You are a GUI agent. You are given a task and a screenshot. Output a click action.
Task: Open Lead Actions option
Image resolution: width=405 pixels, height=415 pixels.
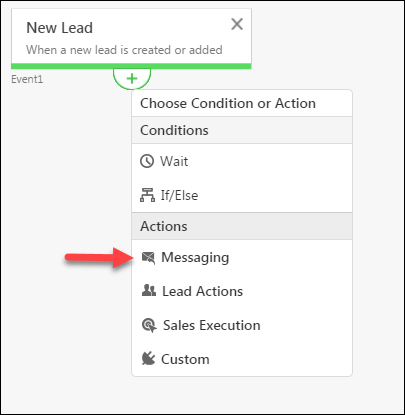pos(242,291)
